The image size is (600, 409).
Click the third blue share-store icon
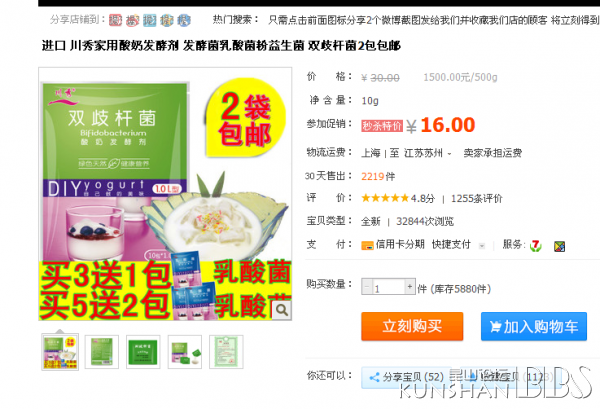click(150, 20)
